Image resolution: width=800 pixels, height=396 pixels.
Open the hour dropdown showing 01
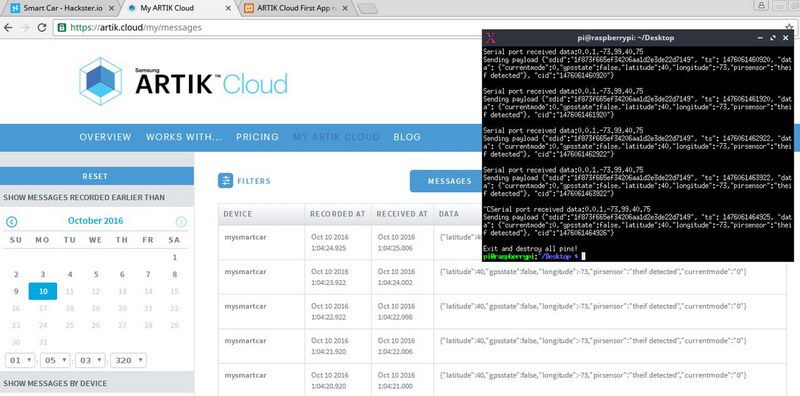click(x=20, y=360)
